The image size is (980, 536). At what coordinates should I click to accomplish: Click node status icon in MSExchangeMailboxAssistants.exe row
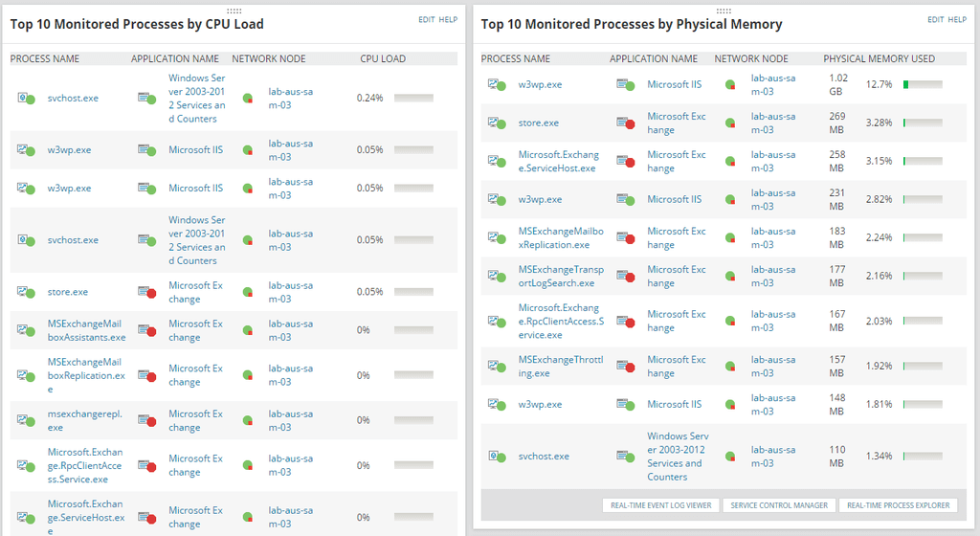248,330
